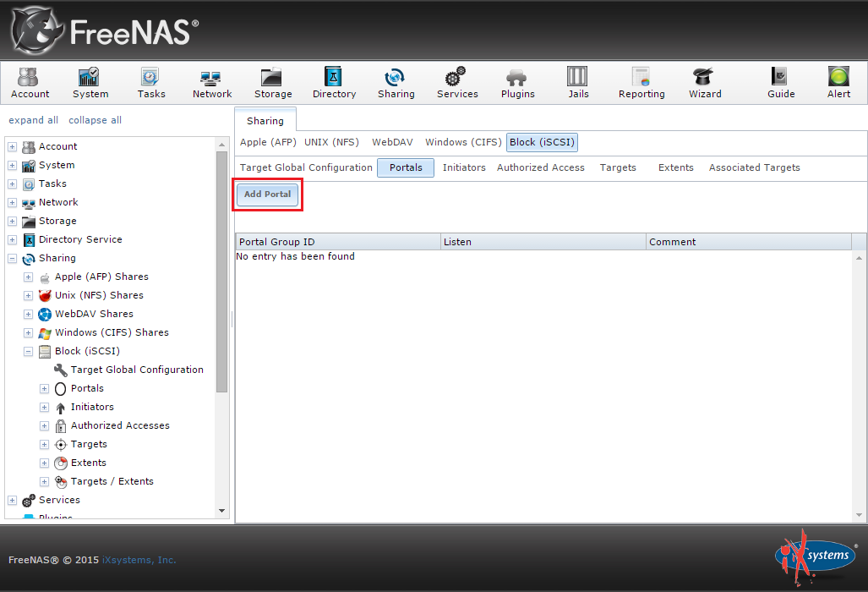The width and height of the screenshot is (868, 592).
Task: Expand Windows (CIFS) Shares node
Action: click(29, 333)
